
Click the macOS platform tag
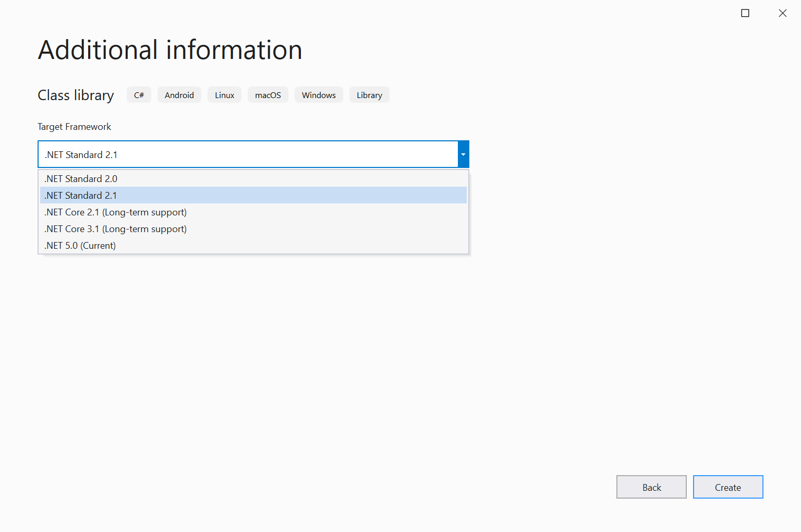pyautogui.click(x=268, y=94)
